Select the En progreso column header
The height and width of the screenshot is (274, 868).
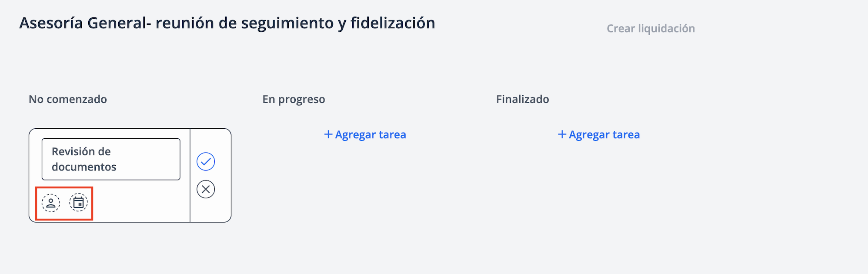pos(294,100)
